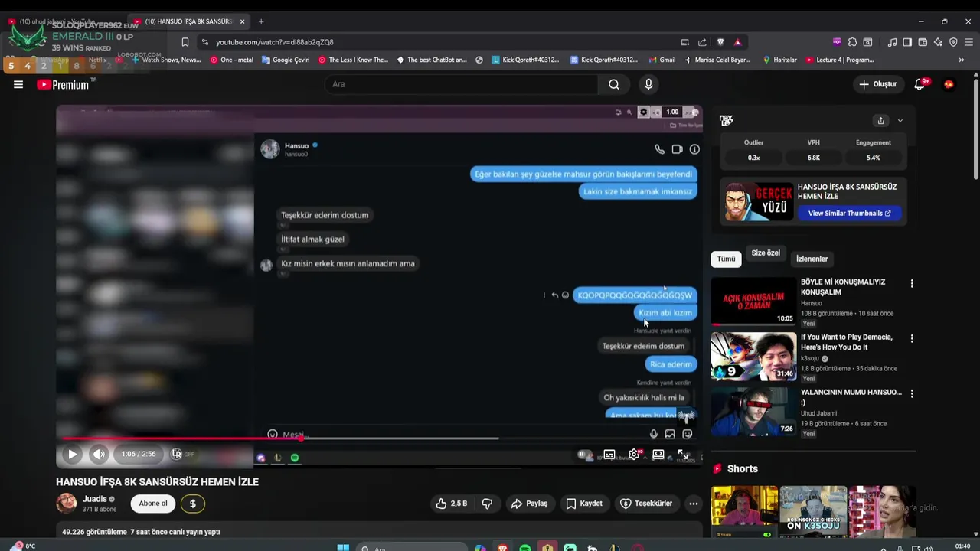Toggle the browser sidebar panel

tap(907, 42)
